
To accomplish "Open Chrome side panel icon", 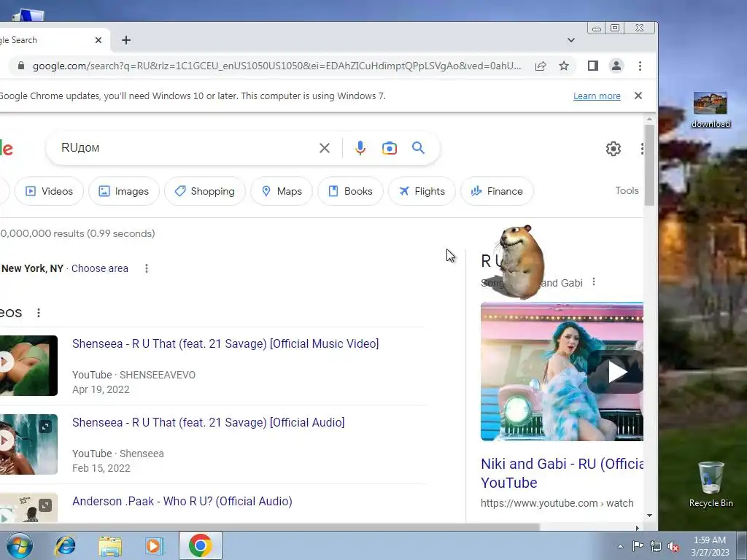I will pos(592,66).
